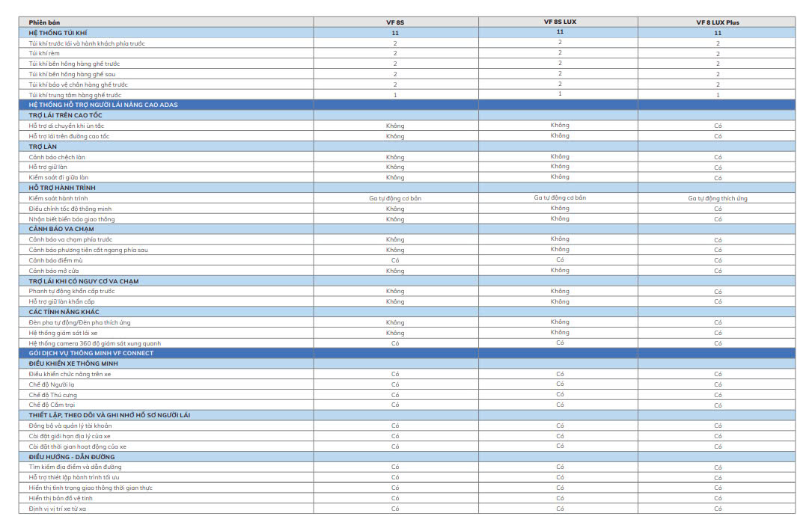Click the 'CÁC TÍNH NĂNG KHÁC' subheader

64,311
